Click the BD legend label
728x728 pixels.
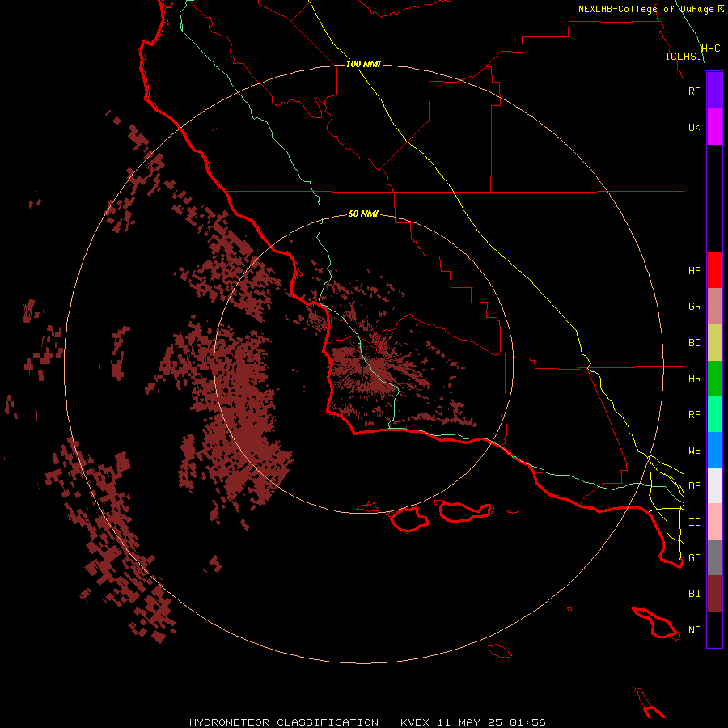[x=694, y=343]
